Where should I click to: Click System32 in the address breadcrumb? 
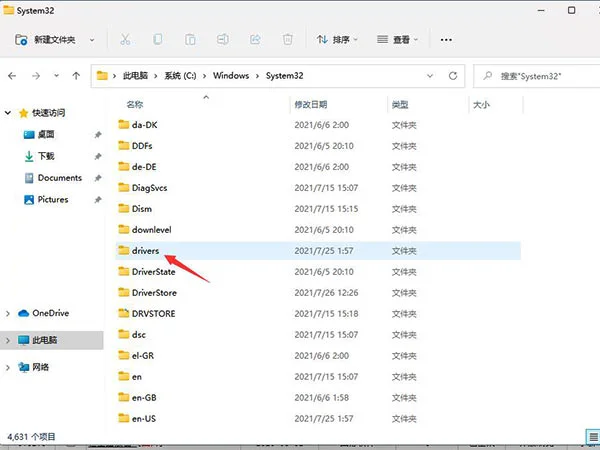(x=285, y=76)
